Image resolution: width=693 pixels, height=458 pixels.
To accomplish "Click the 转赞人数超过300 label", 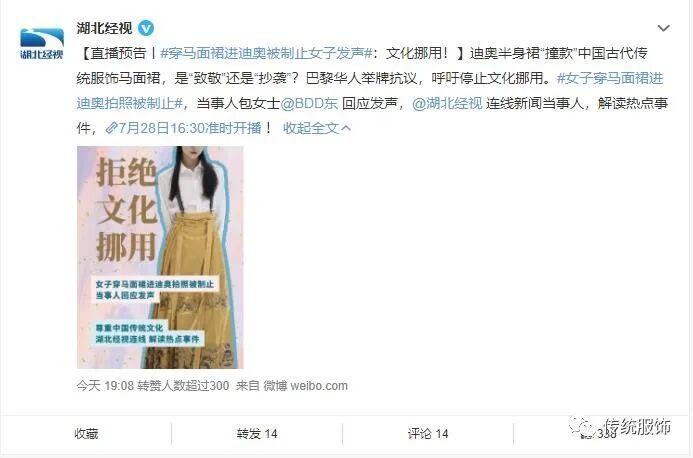I will [183, 385].
